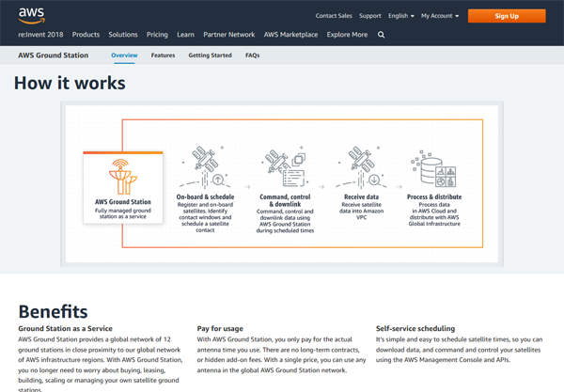The height and width of the screenshot is (392, 564).
Task: Select the Overview tab
Action: [124, 55]
